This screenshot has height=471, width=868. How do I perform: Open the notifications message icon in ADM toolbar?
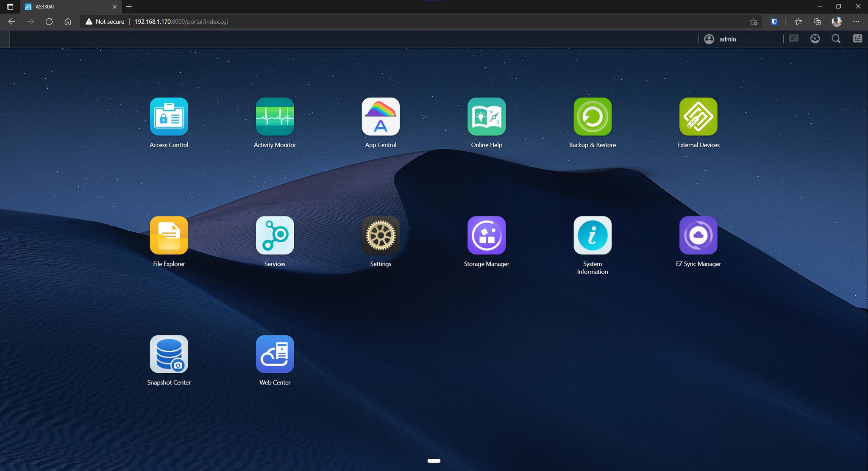coord(794,39)
